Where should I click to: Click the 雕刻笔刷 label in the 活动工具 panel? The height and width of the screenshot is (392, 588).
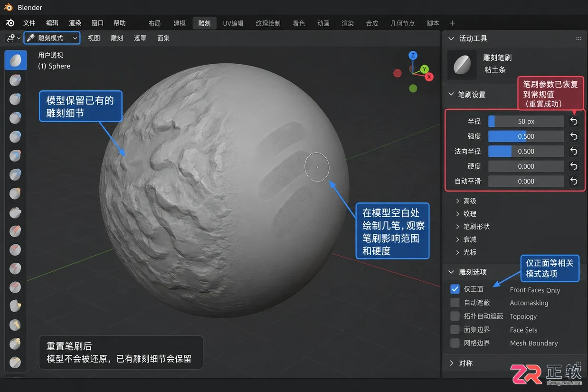click(497, 57)
